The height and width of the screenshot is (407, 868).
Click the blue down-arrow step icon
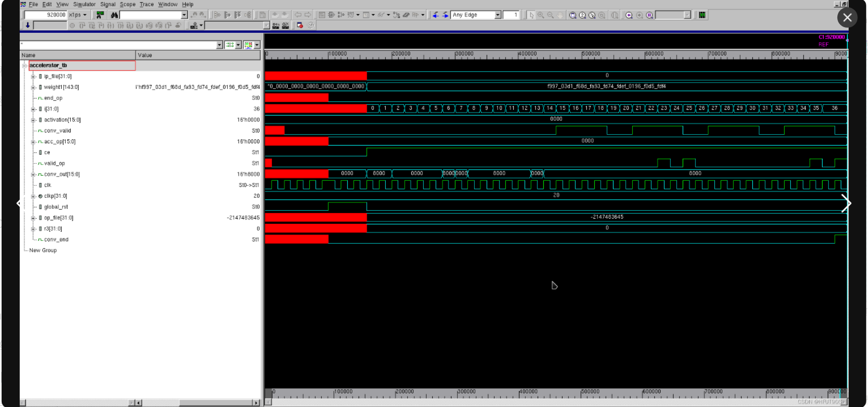(28, 26)
